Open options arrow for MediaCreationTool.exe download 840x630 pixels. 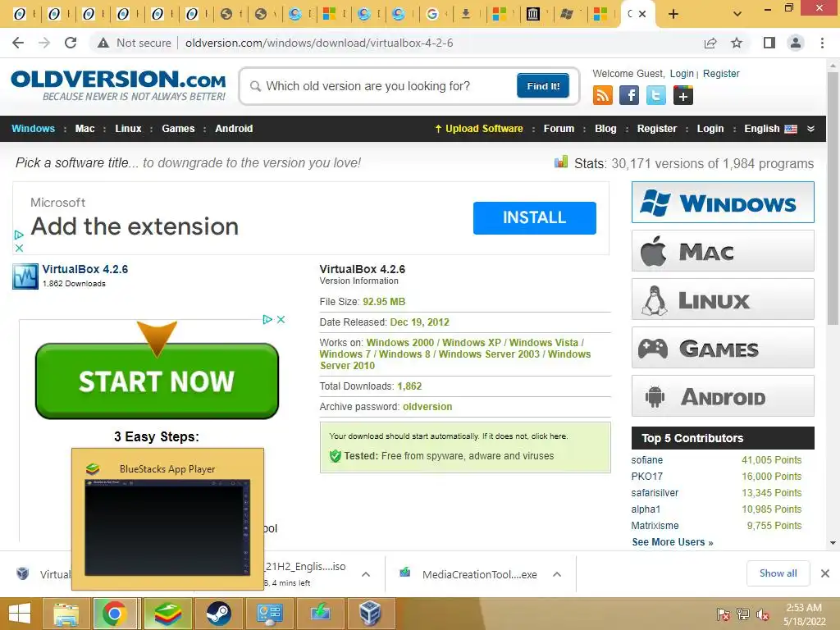(557, 574)
